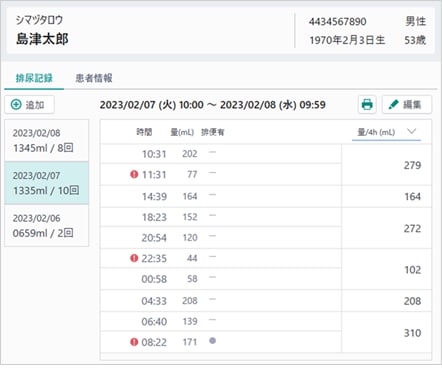Select the 2023/02/07 1335ml record

[x=47, y=183]
